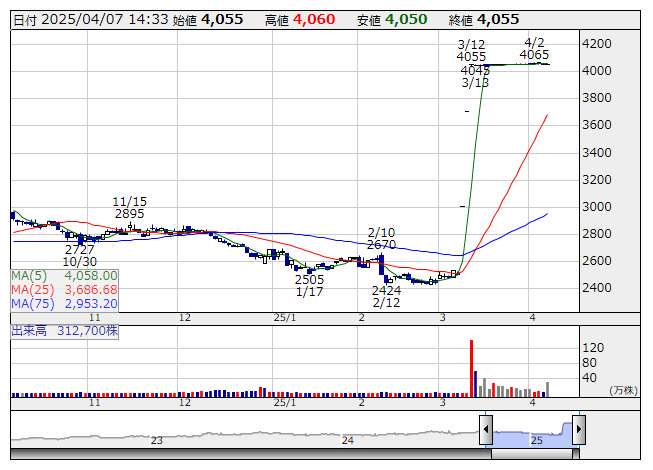Click the left range handle in the navigator

[486, 429]
